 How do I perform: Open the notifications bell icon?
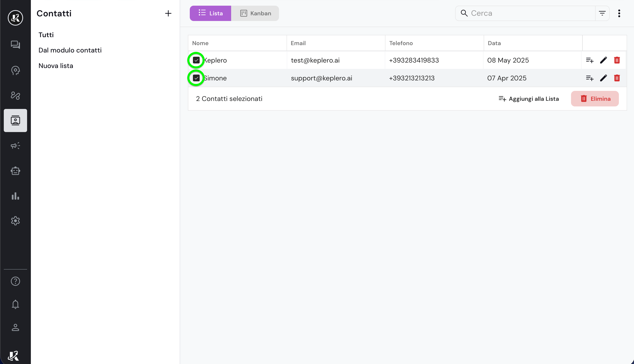(15, 304)
